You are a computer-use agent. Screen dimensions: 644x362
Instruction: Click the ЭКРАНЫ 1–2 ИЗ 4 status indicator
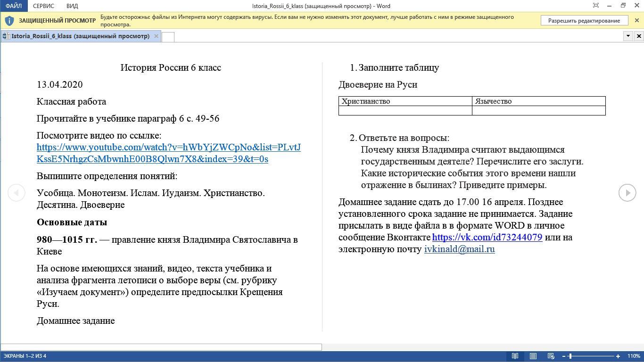coord(26,356)
